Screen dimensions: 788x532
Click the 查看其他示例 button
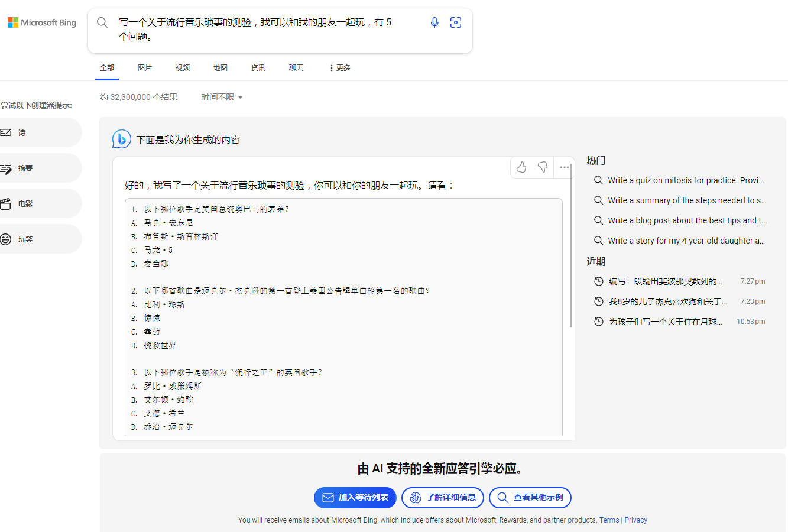click(x=530, y=498)
